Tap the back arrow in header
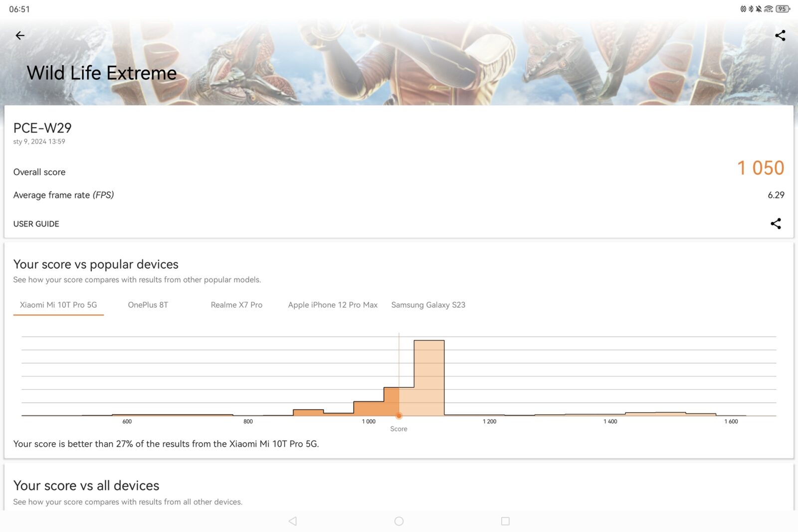The height and width of the screenshot is (532, 798). [x=20, y=35]
